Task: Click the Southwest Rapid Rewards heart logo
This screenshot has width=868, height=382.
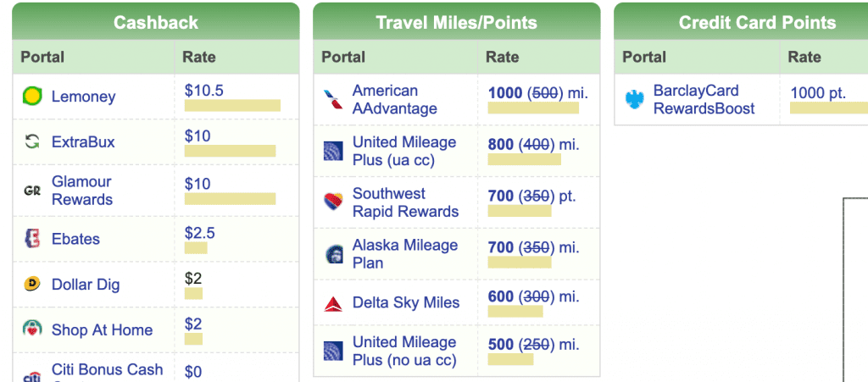Action: 332,202
